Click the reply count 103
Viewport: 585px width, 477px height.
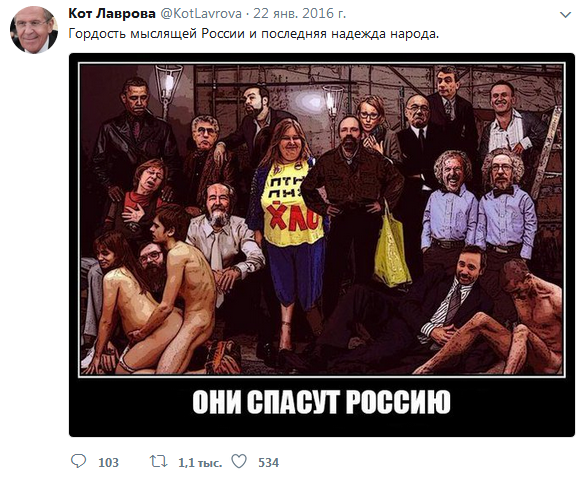point(108,462)
